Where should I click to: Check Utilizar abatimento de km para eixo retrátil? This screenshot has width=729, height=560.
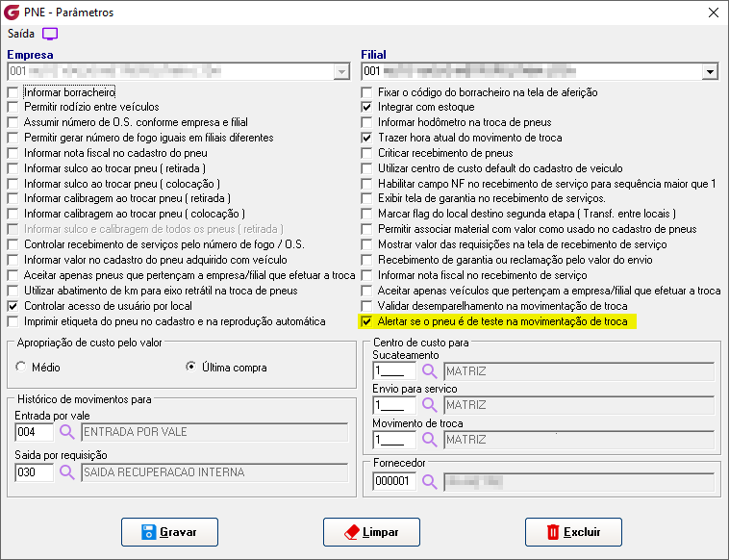[x=13, y=292]
